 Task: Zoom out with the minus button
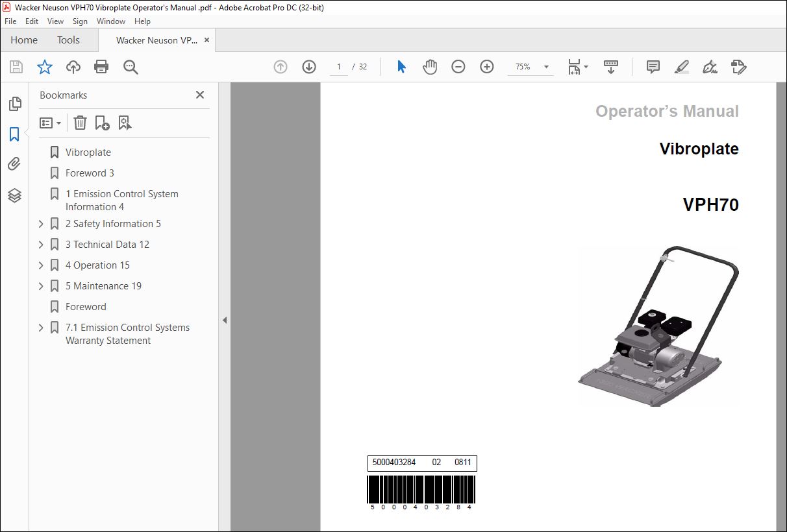tap(458, 67)
